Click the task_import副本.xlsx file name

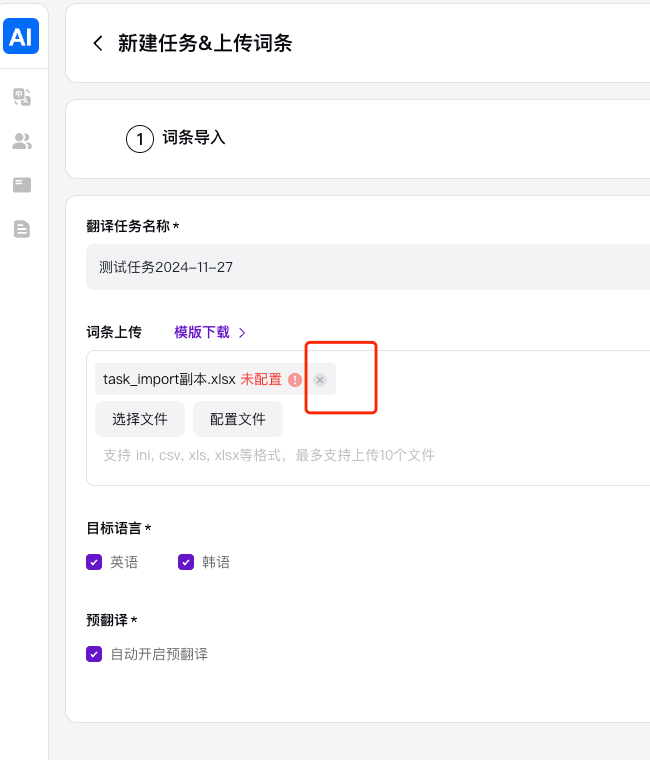(169, 380)
